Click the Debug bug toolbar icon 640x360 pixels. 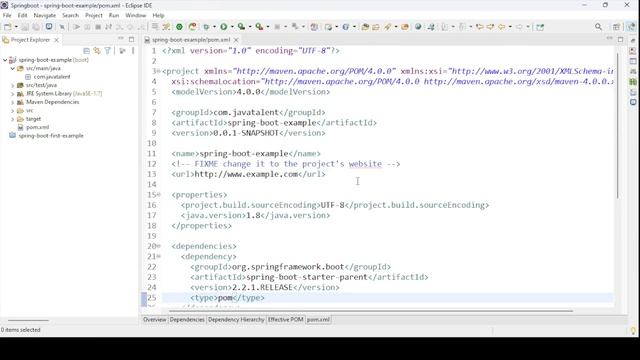207,27
